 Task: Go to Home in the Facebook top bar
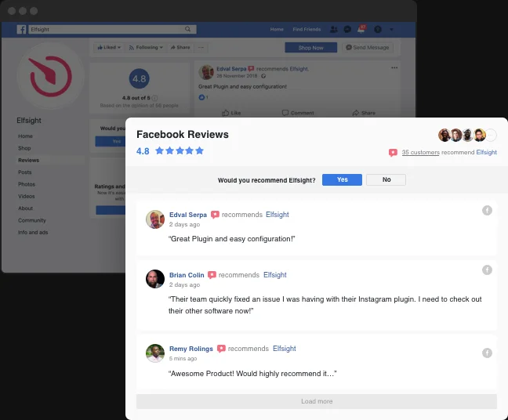pos(277,29)
